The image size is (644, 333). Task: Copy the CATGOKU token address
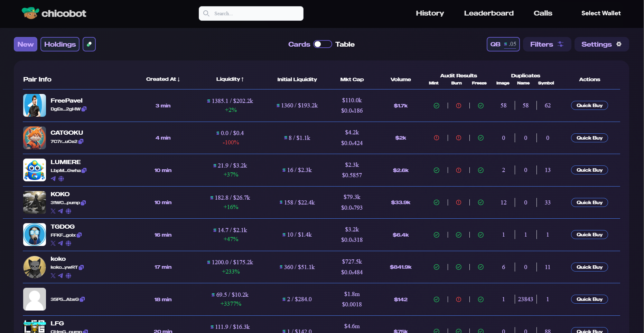point(81,141)
